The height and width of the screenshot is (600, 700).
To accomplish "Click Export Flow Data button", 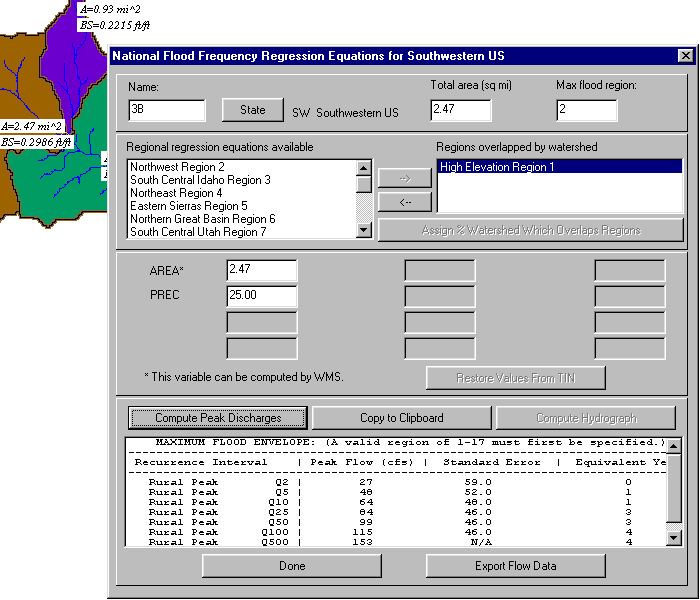I will [x=515, y=566].
